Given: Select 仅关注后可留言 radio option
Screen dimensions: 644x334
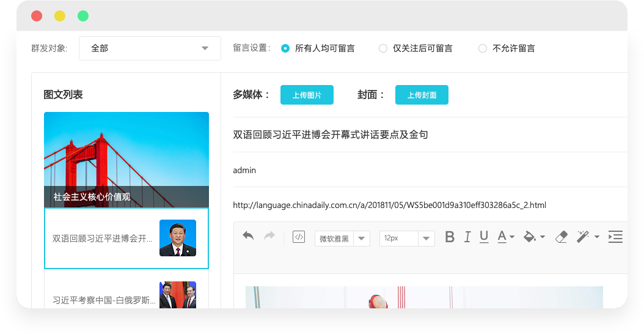Looking at the screenshot, I should pos(382,48).
